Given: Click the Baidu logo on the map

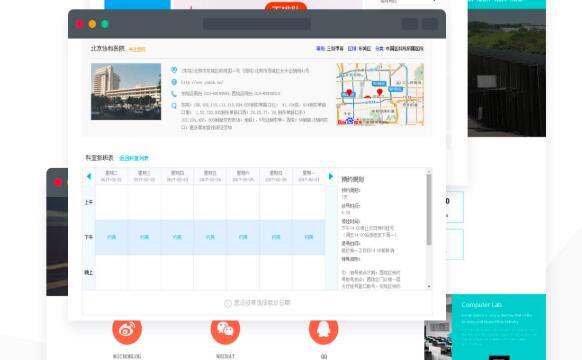Looking at the screenshot, I should 349,121.
